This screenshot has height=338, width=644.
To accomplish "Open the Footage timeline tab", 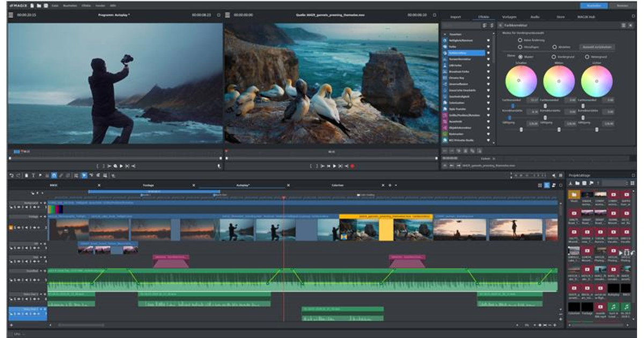I will click(148, 185).
